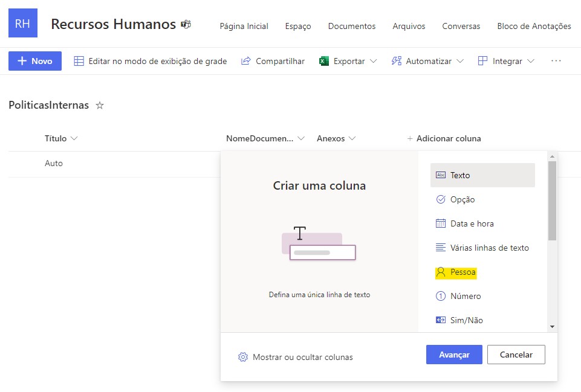The image size is (581, 392).
Task: Click the Cancelar button
Action: [x=516, y=355]
